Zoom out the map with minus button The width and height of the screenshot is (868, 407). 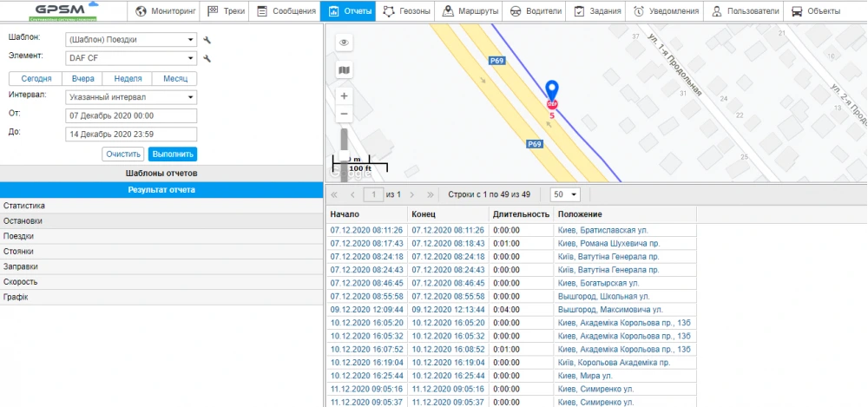point(344,115)
